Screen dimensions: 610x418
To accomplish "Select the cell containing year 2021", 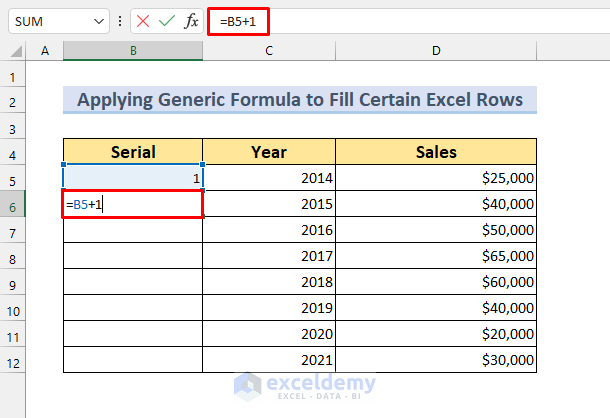I will pos(269,361).
